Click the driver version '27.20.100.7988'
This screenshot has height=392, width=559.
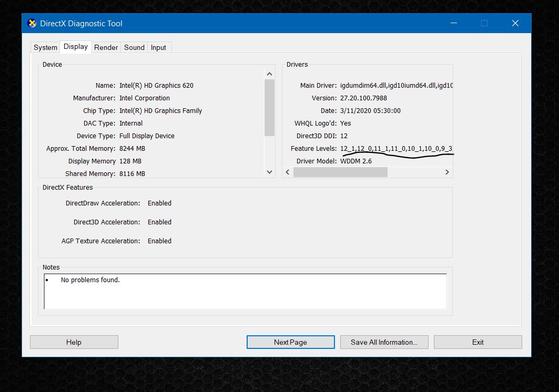point(363,98)
